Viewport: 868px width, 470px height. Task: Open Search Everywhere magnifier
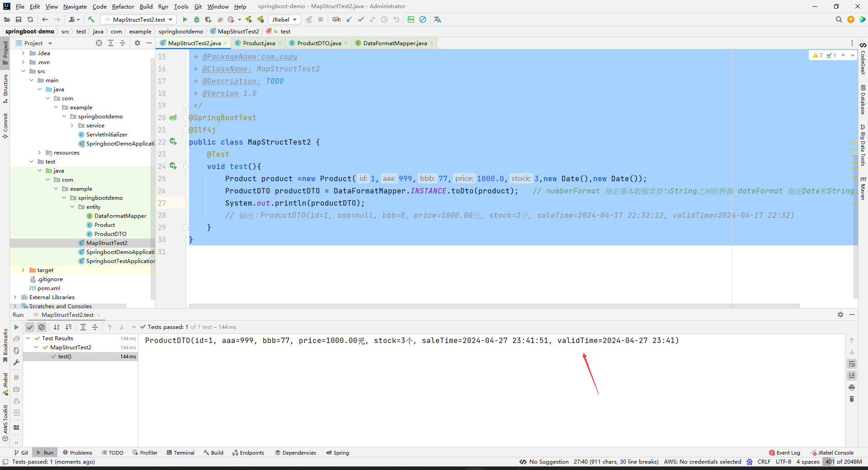click(839, 19)
